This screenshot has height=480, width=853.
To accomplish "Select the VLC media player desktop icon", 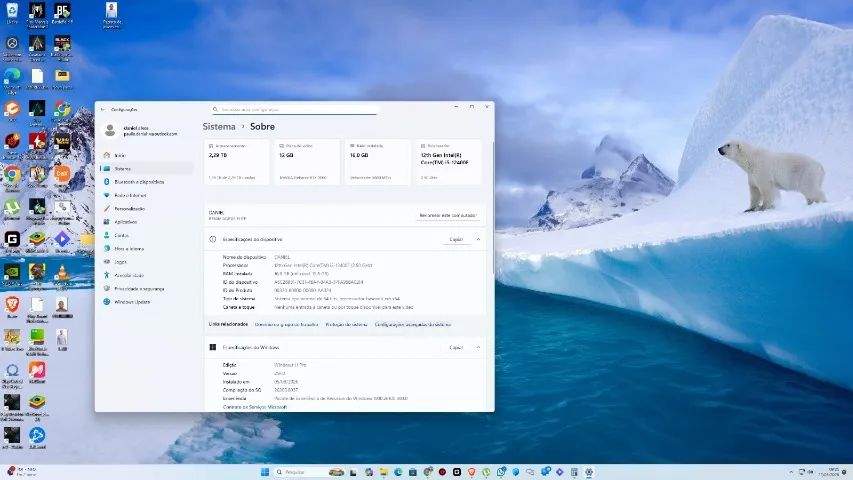I will click(x=63, y=273).
